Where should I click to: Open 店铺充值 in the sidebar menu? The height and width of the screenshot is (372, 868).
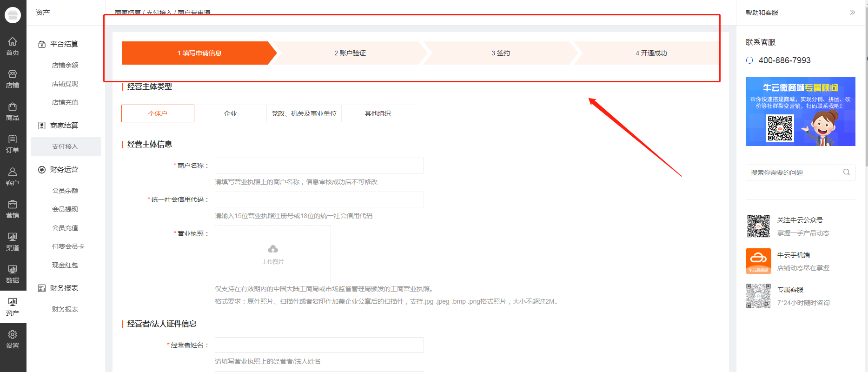pos(65,102)
